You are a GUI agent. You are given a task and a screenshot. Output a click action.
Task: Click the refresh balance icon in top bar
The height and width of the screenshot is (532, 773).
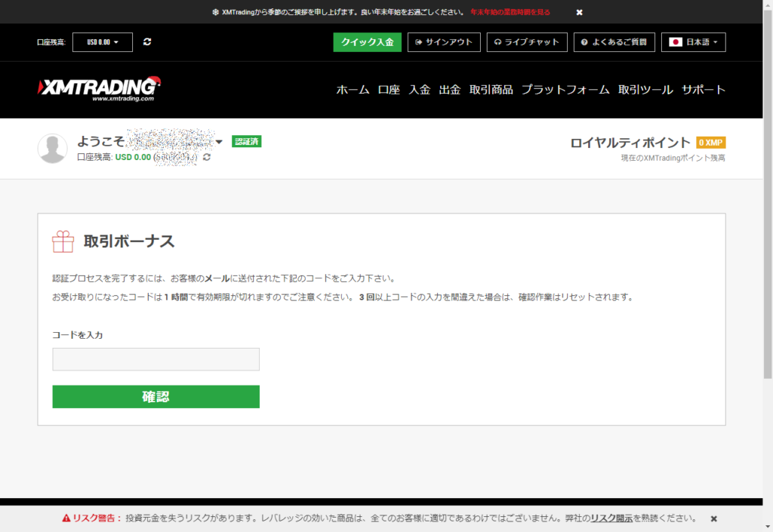point(147,42)
